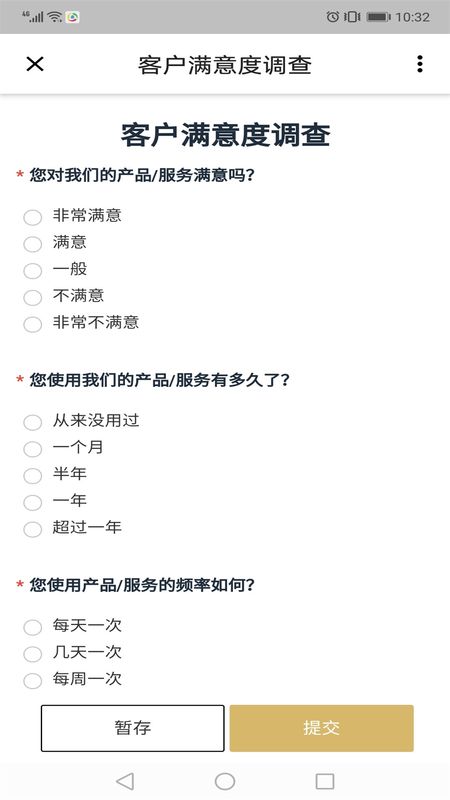Tap the Android back navigation triangle

pos(125,781)
